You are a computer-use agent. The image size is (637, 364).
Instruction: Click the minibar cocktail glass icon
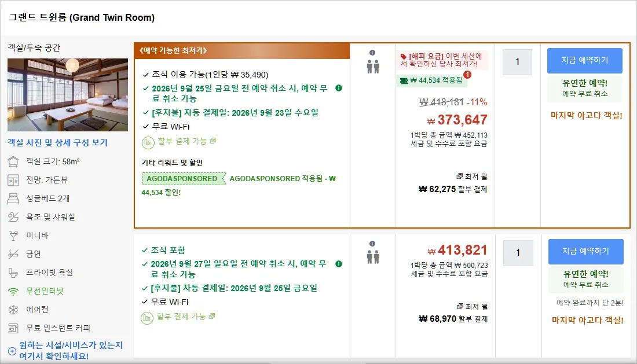point(13,236)
